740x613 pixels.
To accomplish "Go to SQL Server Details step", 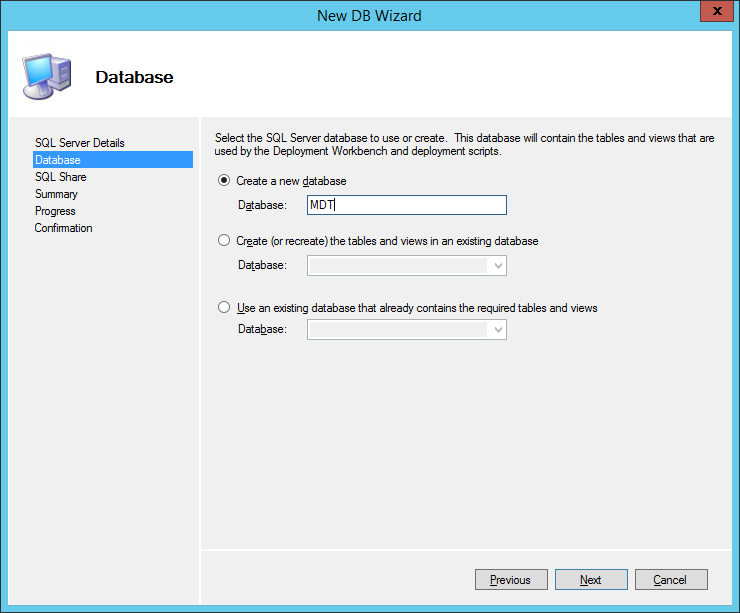I will (80, 143).
